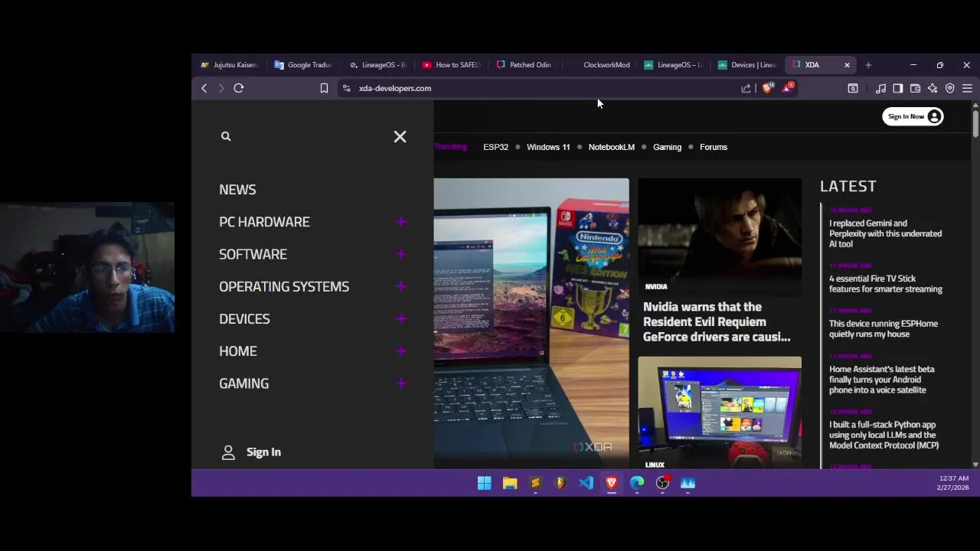
Task: Open site settings icon beside URL
Action: pyautogui.click(x=347, y=88)
